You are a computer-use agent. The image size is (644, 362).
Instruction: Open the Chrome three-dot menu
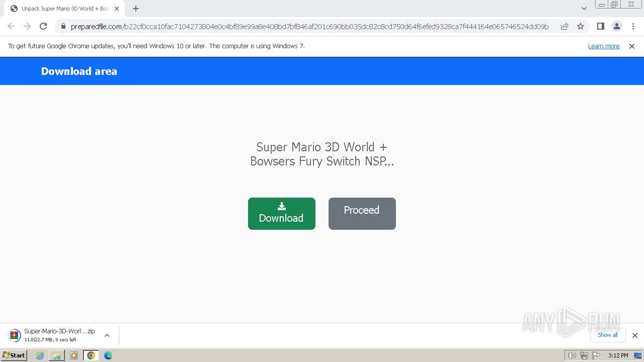coord(633,26)
